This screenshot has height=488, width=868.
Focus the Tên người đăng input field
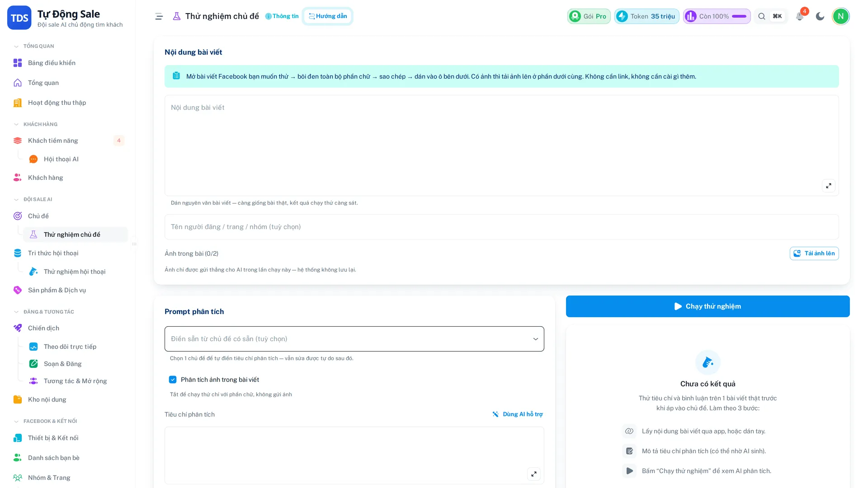tap(502, 227)
